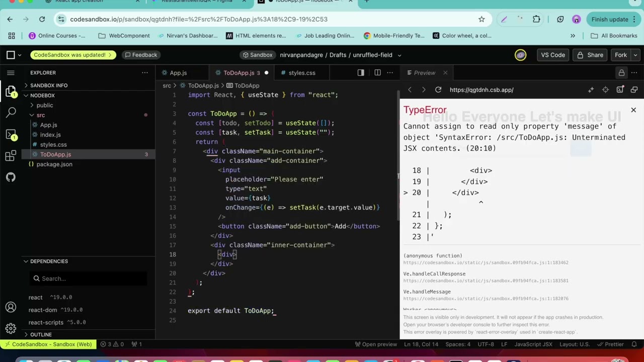Open package.json in the file tree

coord(54,164)
